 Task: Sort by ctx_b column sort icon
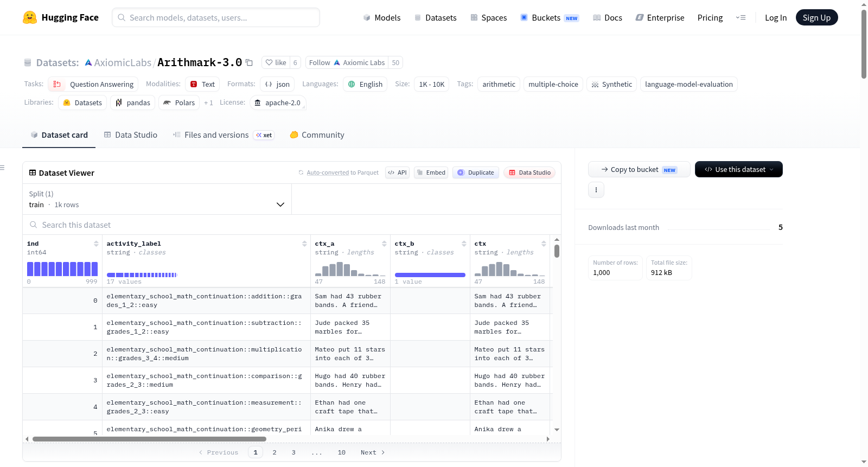[464, 244]
